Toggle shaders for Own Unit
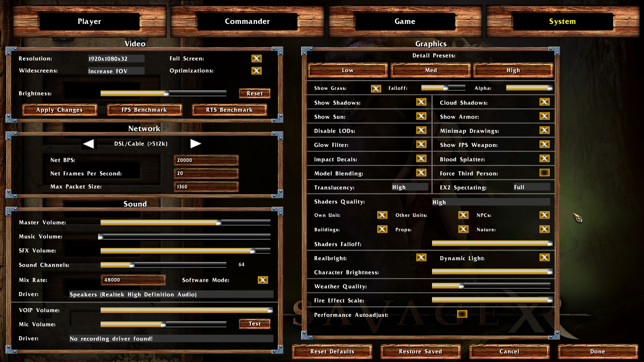Viewport: 644px width, 362px height. (382, 215)
